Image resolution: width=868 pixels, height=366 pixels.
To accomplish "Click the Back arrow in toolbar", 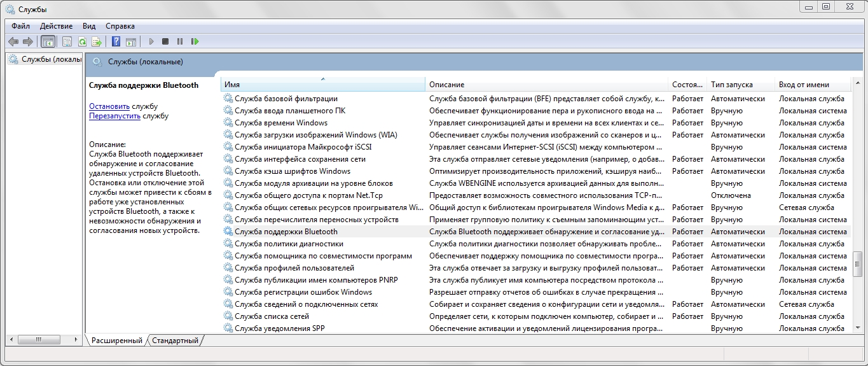I will (13, 41).
